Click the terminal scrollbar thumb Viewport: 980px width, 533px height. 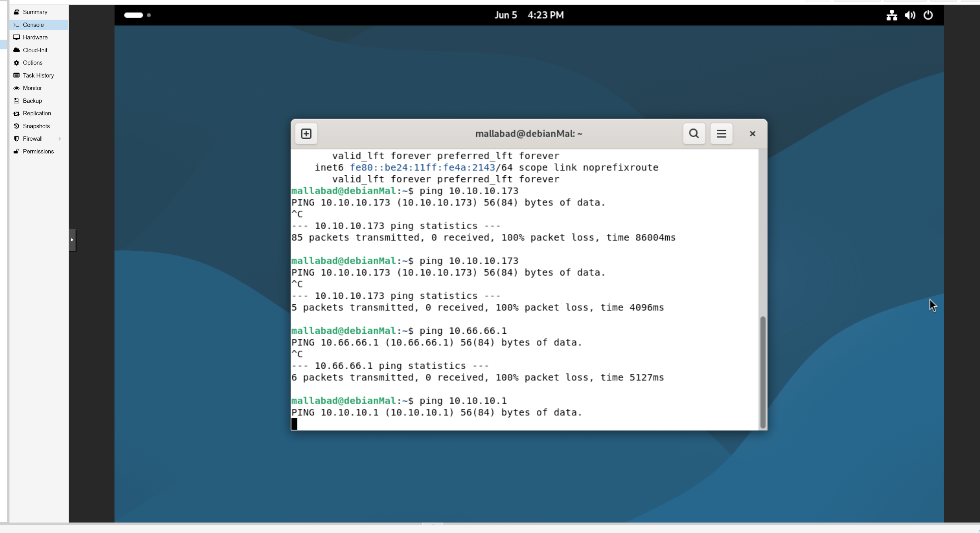pyautogui.click(x=762, y=372)
